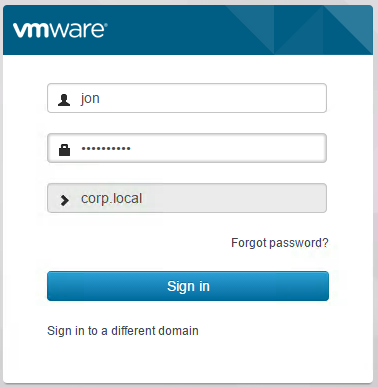
Task: Click the triangular pattern in header banner
Action: tap(300, 30)
